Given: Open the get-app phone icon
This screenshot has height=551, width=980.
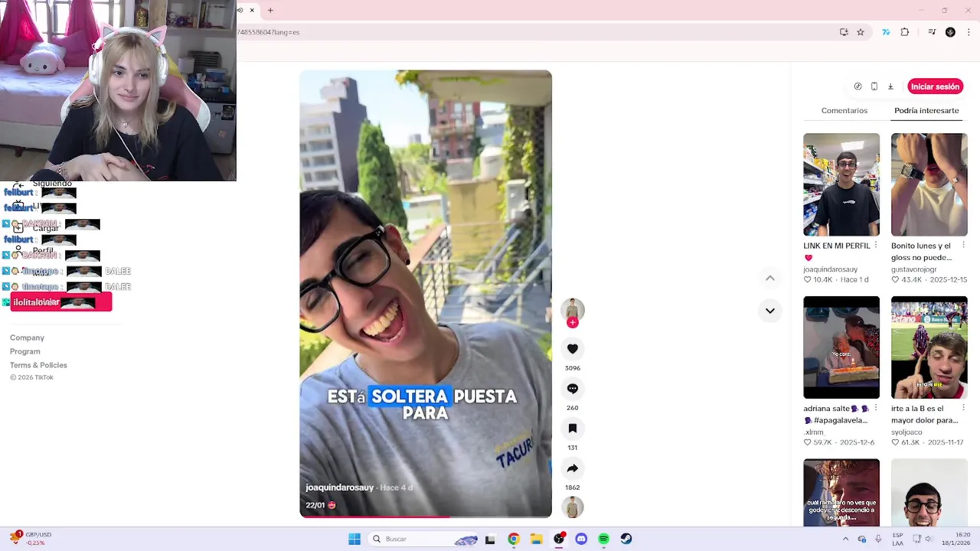Looking at the screenshot, I should click(874, 86).
